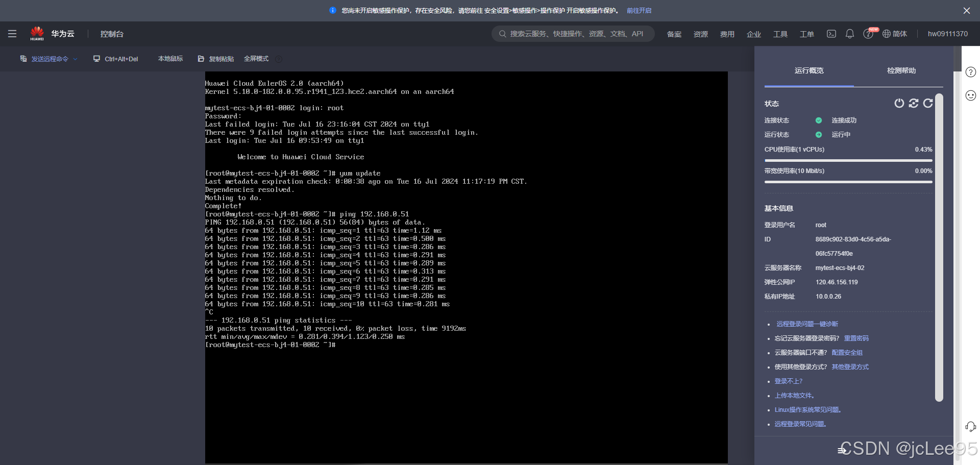980x465 pixels.
Task: Click the 控制台 console link
Action: [112, 34]
